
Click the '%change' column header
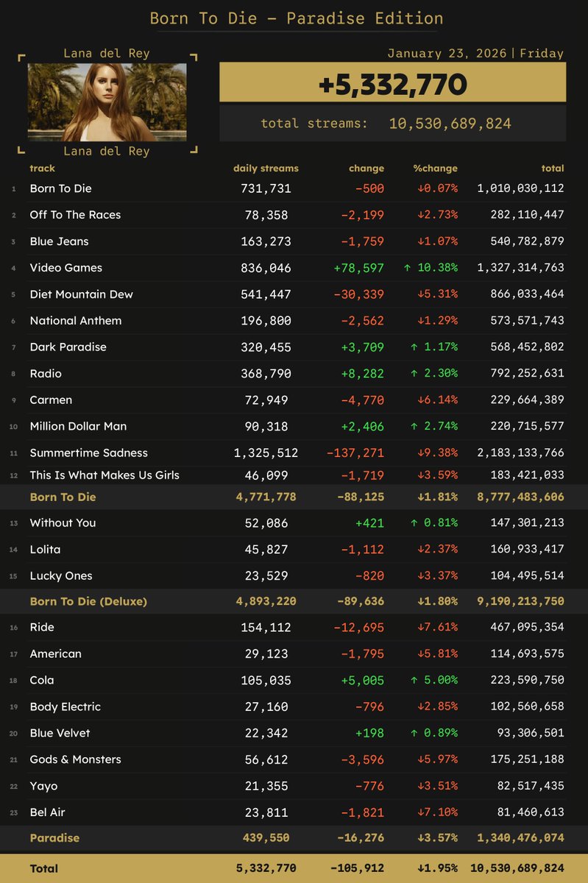point(435,169)
